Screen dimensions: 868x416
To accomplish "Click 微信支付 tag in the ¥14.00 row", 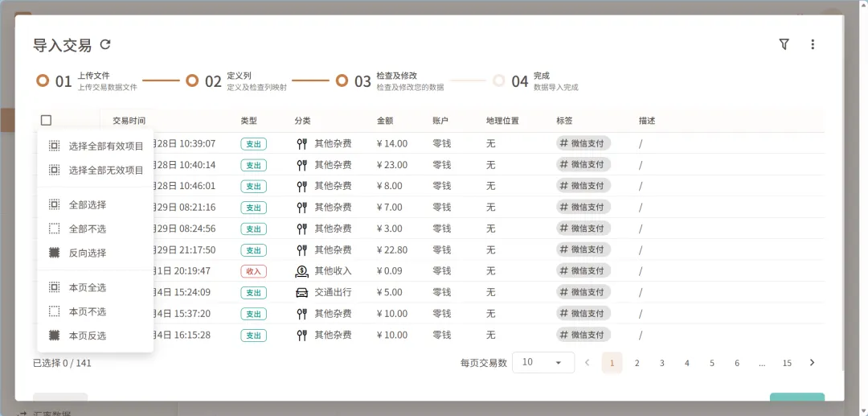I will pyautogui.click(x=583, y=143).
